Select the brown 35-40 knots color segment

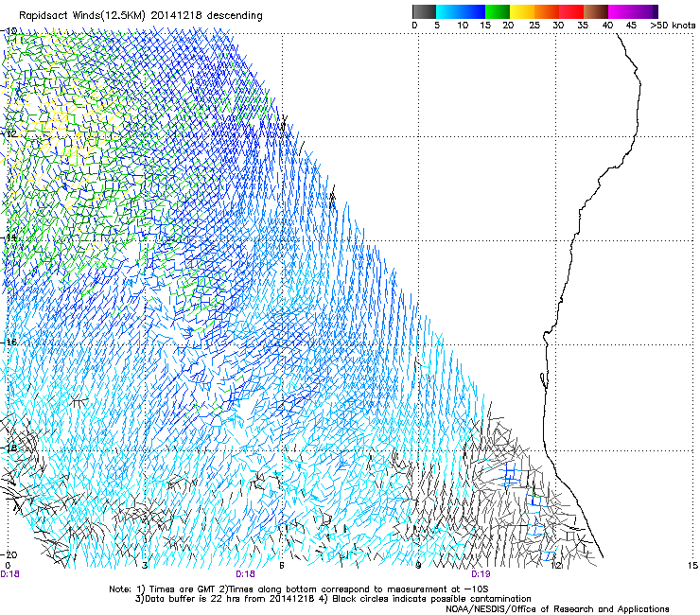tap(596, 11)
